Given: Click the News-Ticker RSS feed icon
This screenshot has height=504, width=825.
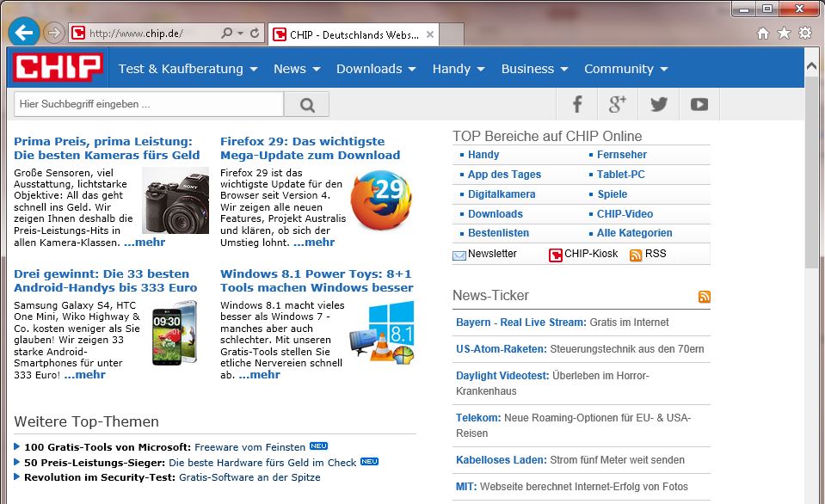Looking at the screenshot, I should click(704, 297).
